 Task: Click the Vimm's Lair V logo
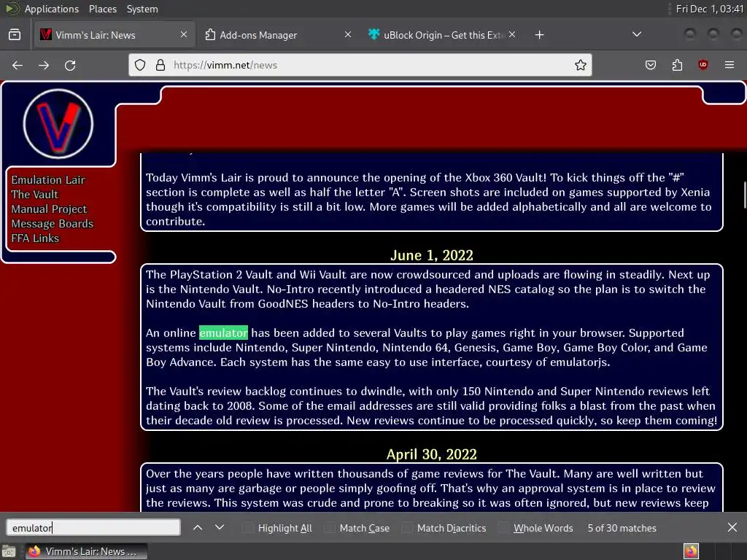(x=58, y=124)
